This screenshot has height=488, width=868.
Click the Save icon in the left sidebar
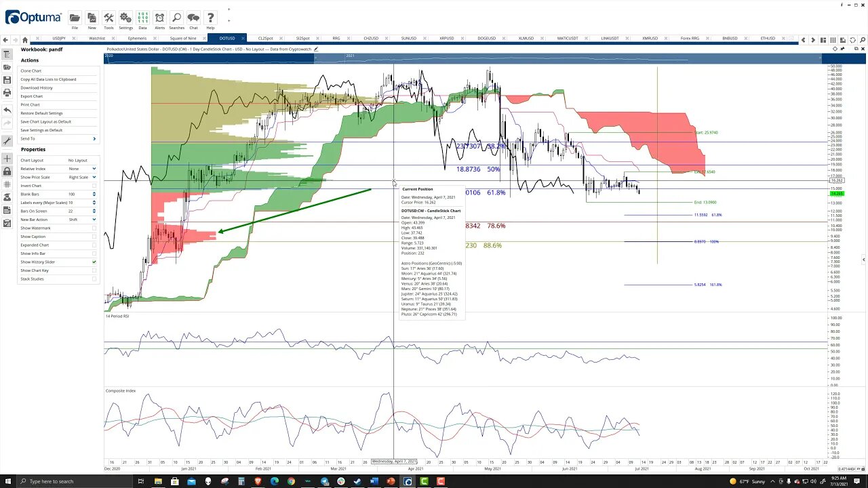pos(7,80)
